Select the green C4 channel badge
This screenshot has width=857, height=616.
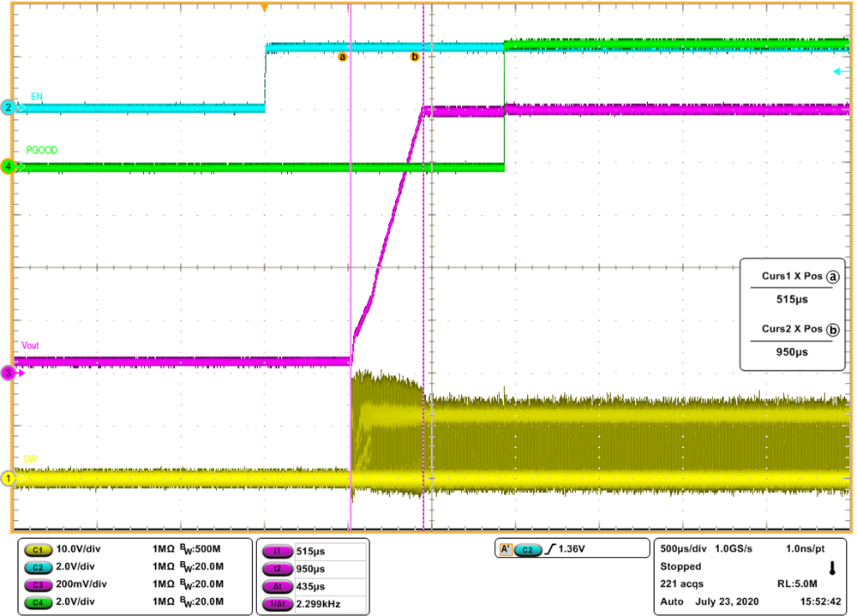click(40, 601)
